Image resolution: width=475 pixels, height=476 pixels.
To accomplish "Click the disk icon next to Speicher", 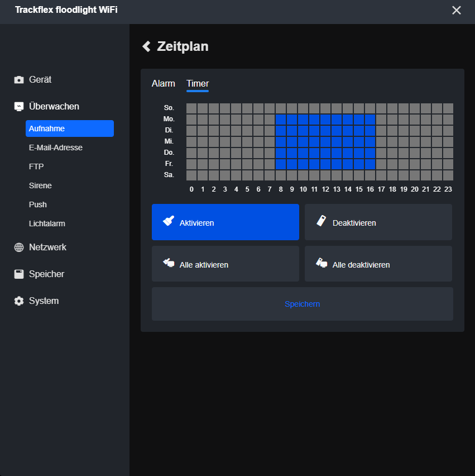I will [19, 274].
